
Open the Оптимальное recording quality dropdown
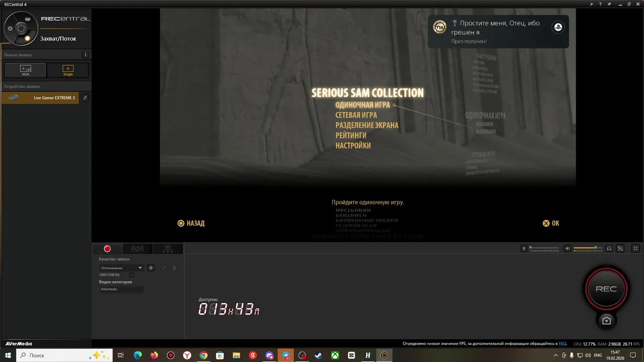[121, 268]
